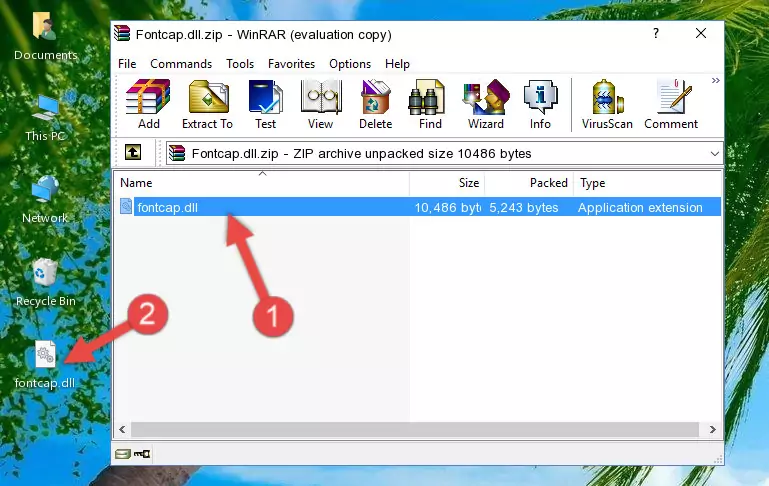This screenshot has width=769, height=486.
Task: Open the Options menu
Action: pos(350,64)
